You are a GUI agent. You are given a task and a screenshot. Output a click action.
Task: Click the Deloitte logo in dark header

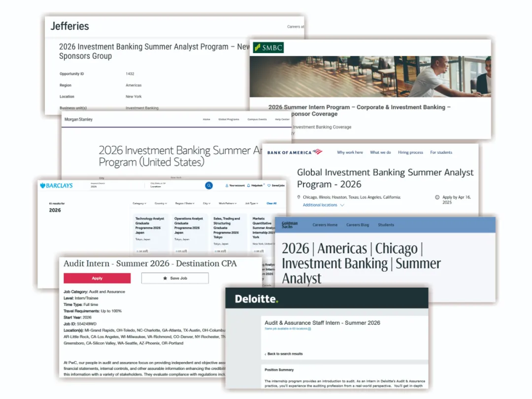click(x=257, y=299)
